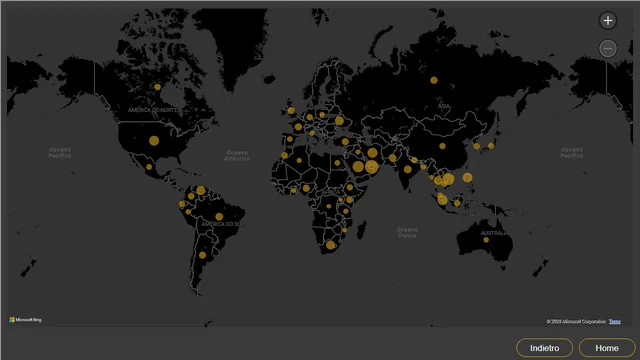This screenshot has height=360, width=640.
Task: Click the Oceano Atlântico label
Action: [x=237, y=155]
